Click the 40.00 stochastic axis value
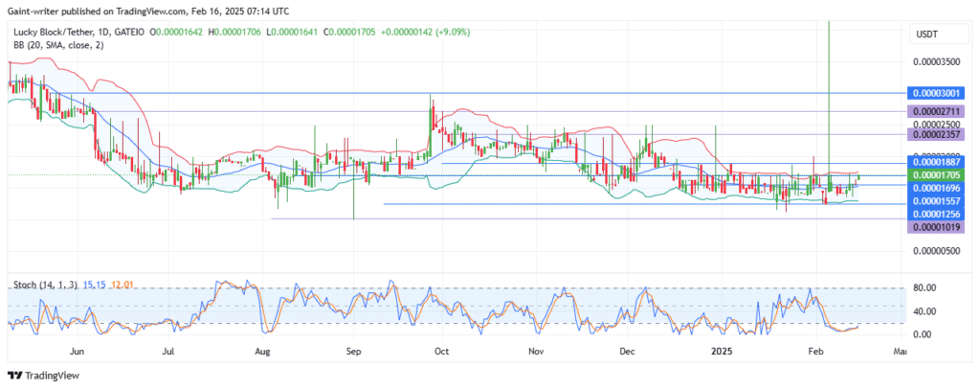The image size is (980, 389). point(924,310)
